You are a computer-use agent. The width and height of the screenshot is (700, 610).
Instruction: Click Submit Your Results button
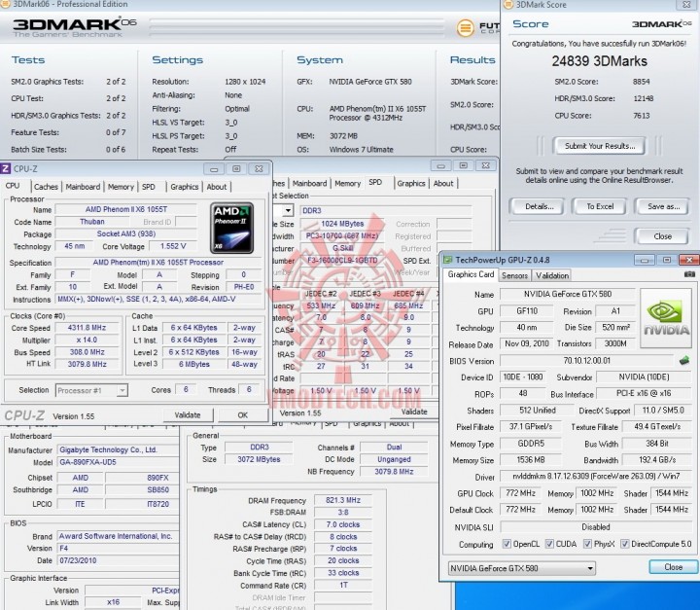click(x=600, y=146)
